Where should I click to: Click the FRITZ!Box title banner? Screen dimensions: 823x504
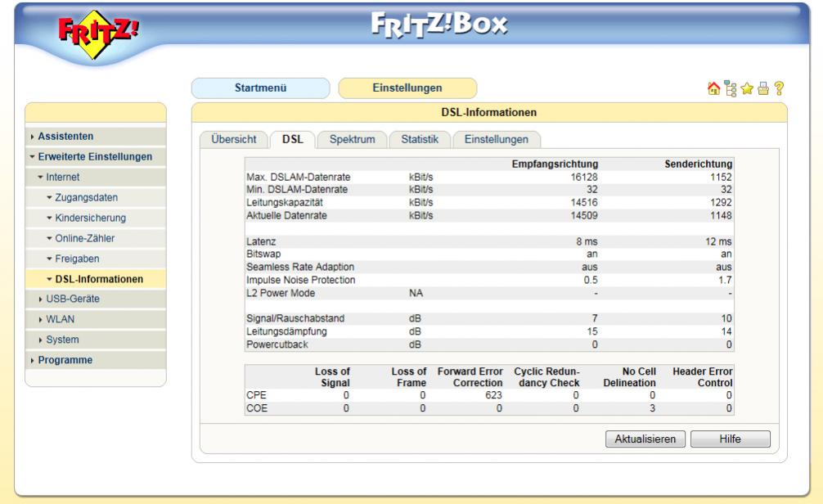pos(439,25)
